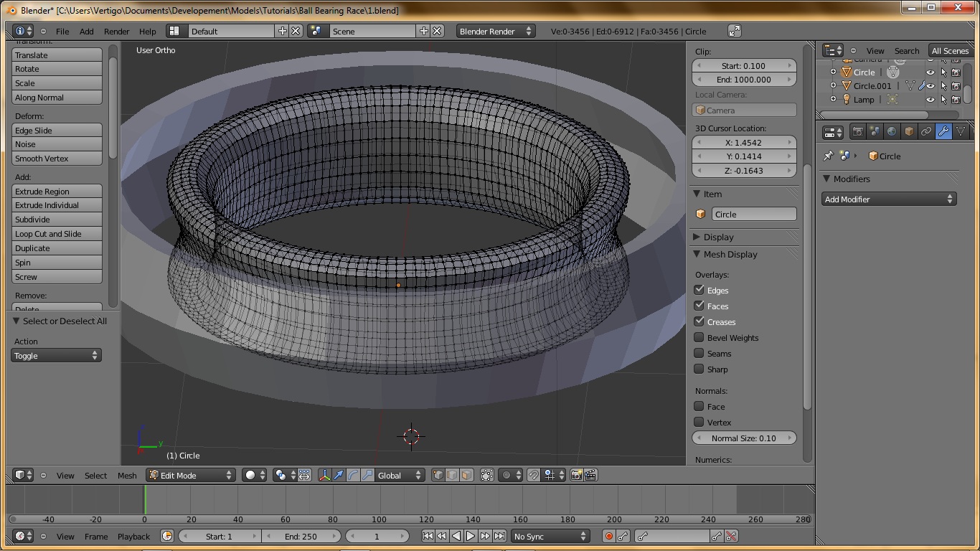
Task: Click the OpenGL render image camera icon
Action: click(576, 475)
